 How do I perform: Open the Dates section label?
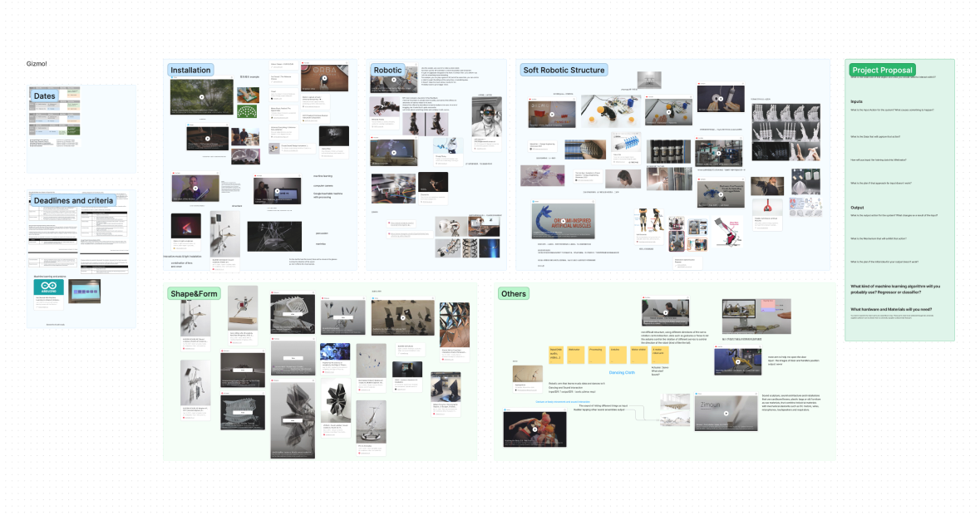43,96
